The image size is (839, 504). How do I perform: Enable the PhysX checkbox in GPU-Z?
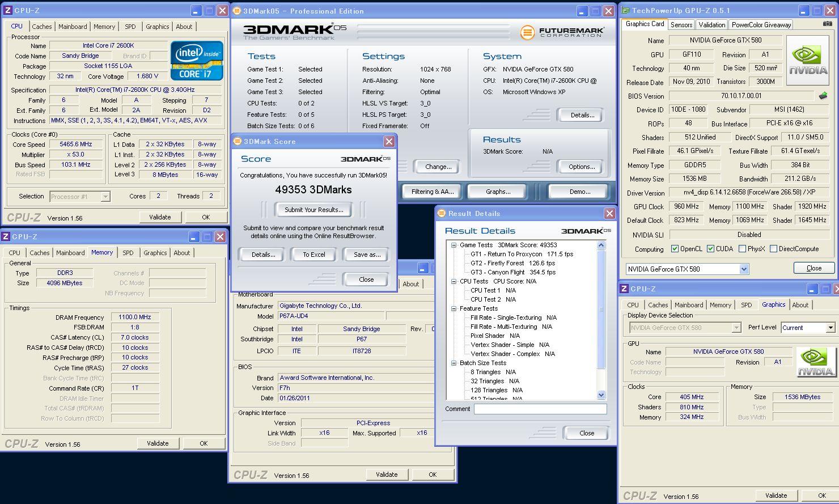[x=742, y=249]
